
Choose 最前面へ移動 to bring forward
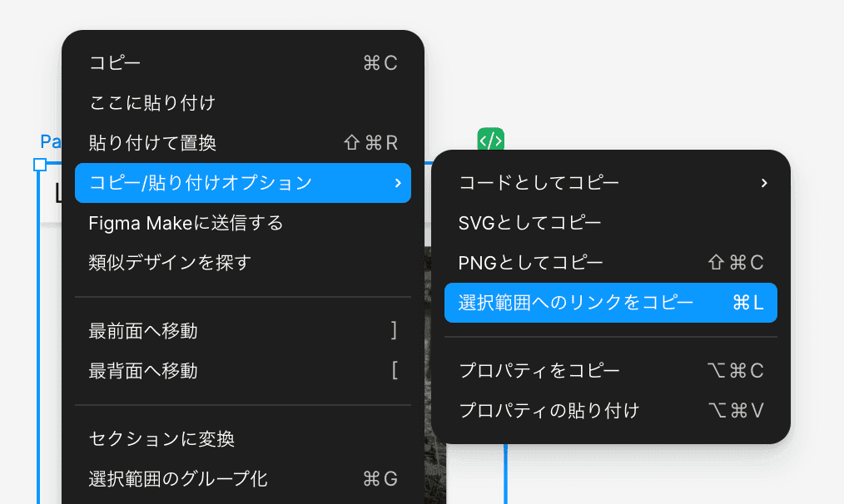pyautogui.click(x=242, y=331)
